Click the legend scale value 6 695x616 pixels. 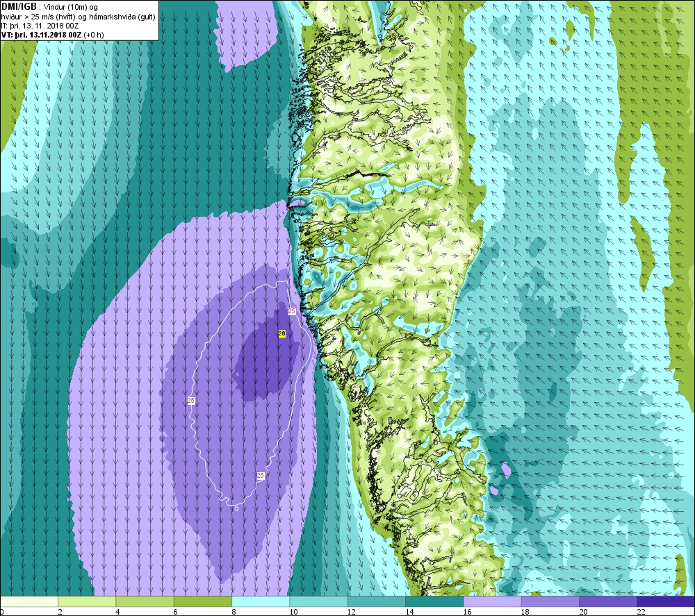[x=176, y=612]
